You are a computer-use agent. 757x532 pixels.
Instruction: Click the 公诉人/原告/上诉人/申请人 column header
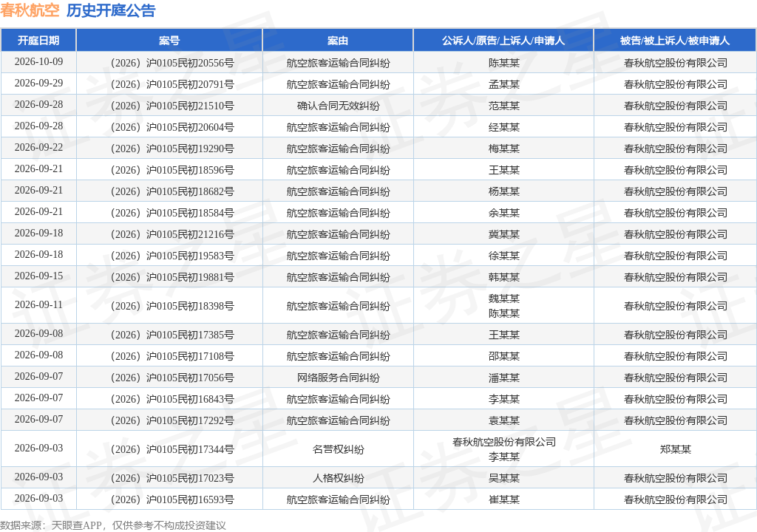[x=503, y=41]
